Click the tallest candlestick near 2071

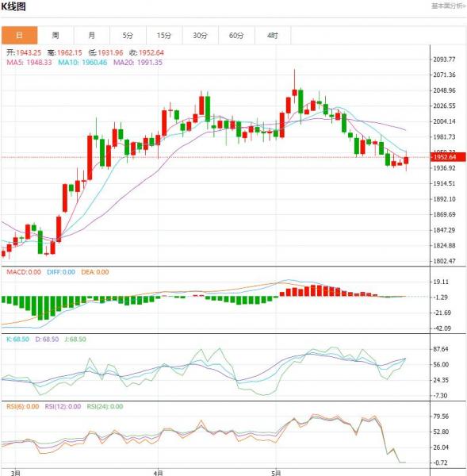(294, 86)
